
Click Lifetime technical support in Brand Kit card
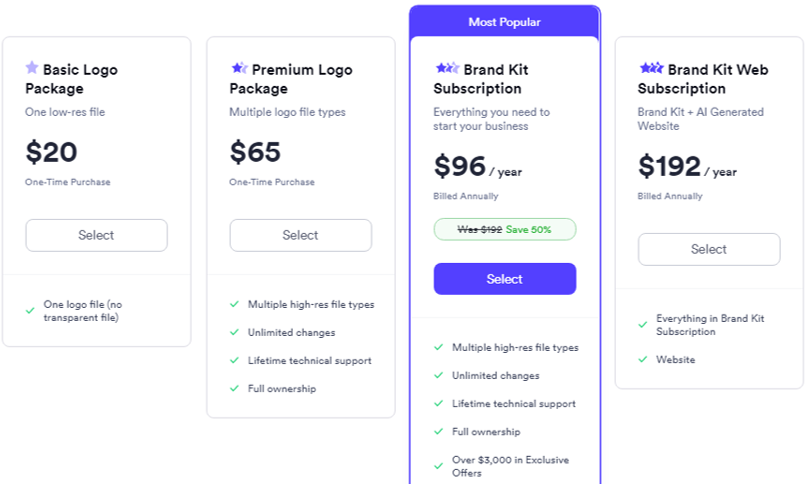point(514,404)
